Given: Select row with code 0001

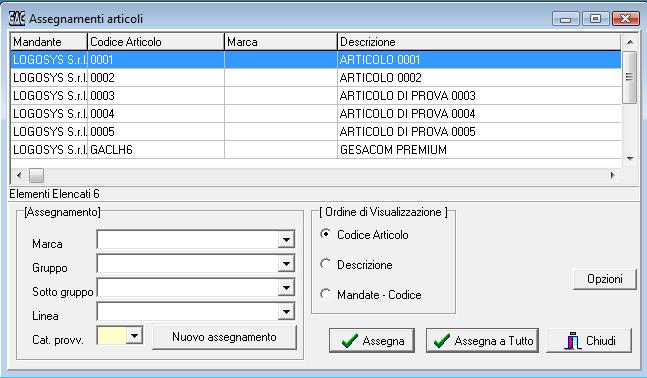Looking at the screenshot, I should click(x=316, y=60).
